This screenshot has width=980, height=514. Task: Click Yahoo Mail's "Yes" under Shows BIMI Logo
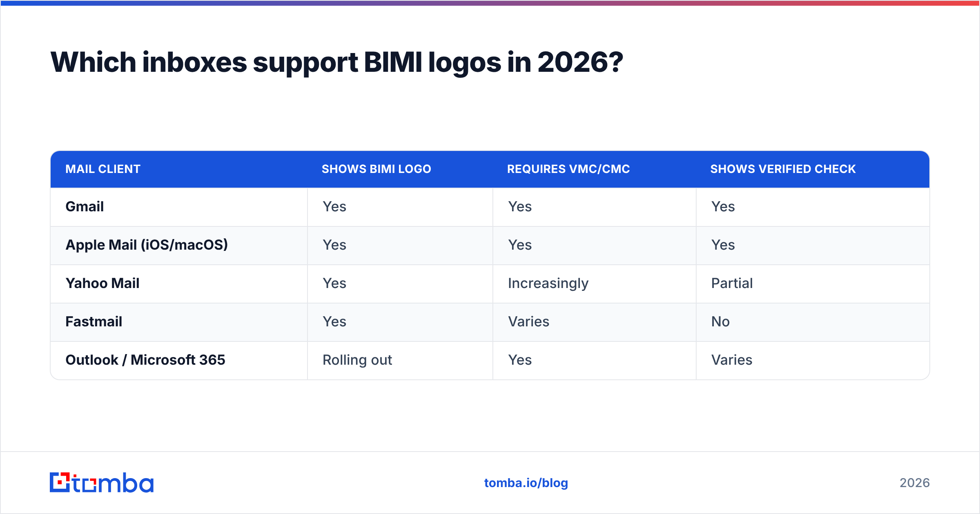(x=334, y=284)
